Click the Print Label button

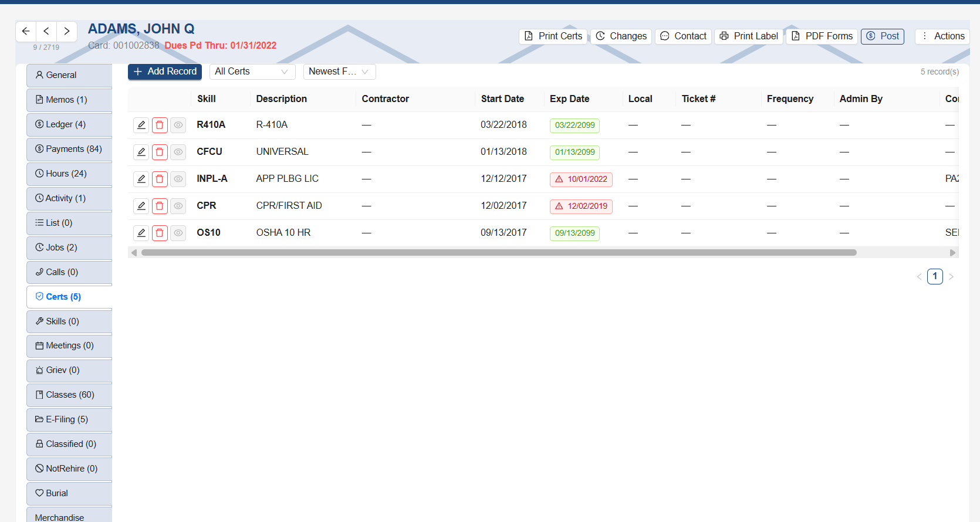coord(749,36)
